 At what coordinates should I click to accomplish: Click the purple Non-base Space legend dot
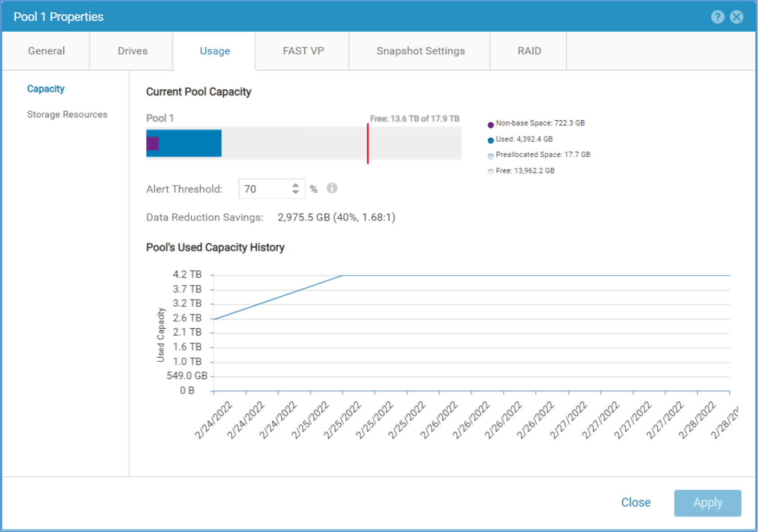490,125
